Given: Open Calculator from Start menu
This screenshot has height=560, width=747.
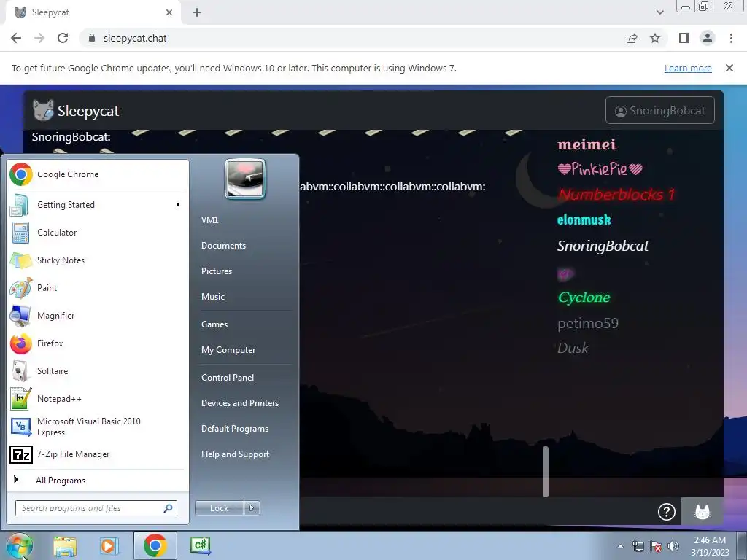Looking at the screenshot, I should (98, 233).
